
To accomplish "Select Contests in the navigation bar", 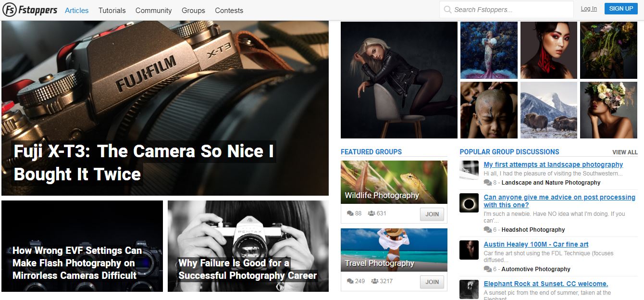I will (229, 10).
